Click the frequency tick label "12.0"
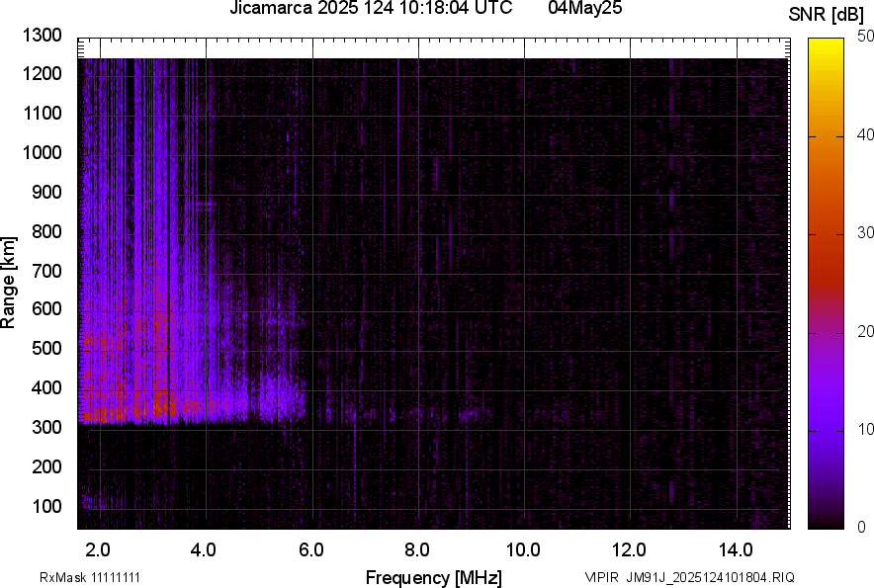 coord(629,550)
